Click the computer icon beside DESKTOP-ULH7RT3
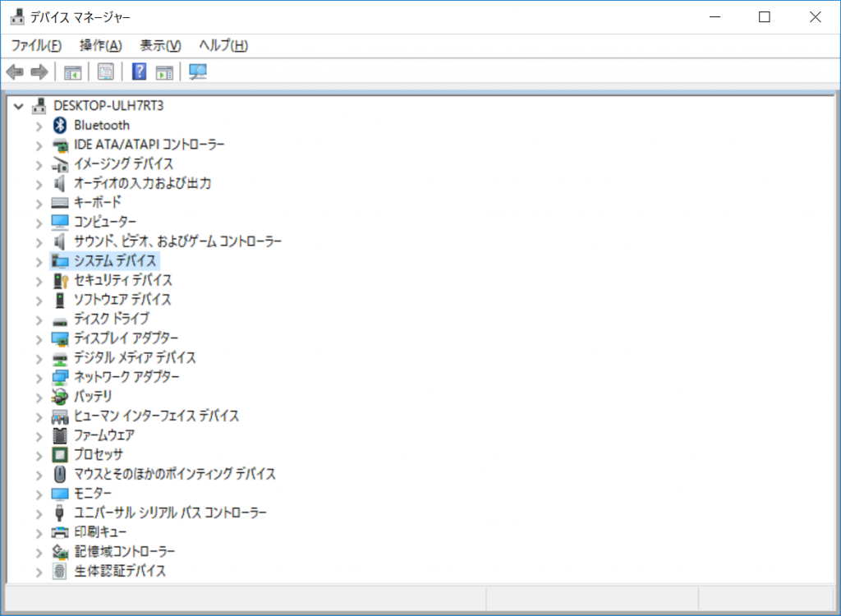This screenshot has width=841, height=616. click(x=39, y=106)
